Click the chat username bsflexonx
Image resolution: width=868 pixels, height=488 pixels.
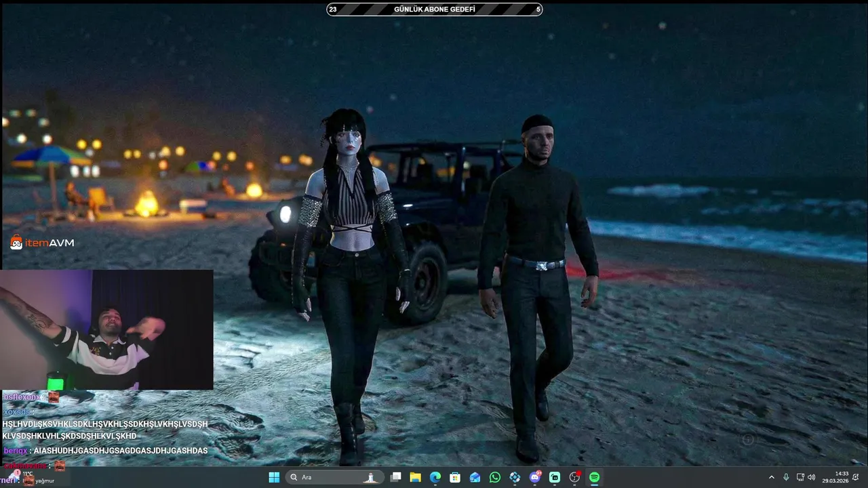(22, 396)
